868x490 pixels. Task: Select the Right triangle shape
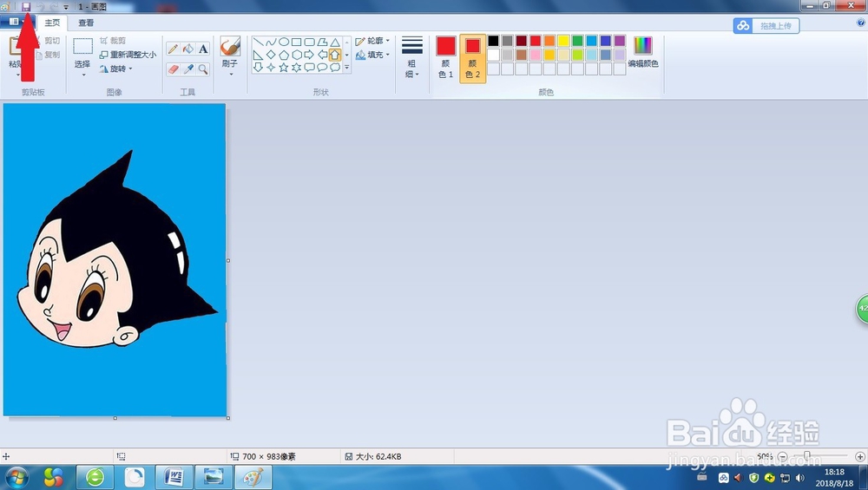click(x=258, y=55)
